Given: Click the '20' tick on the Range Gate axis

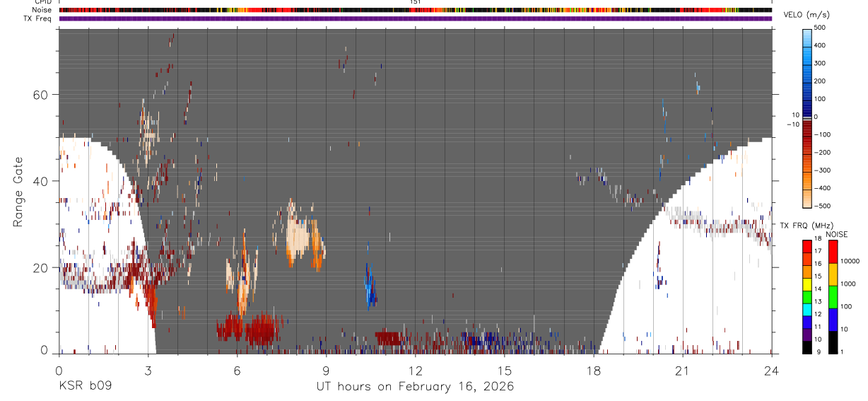Looking at the screenshot, I should click(41, 267).
